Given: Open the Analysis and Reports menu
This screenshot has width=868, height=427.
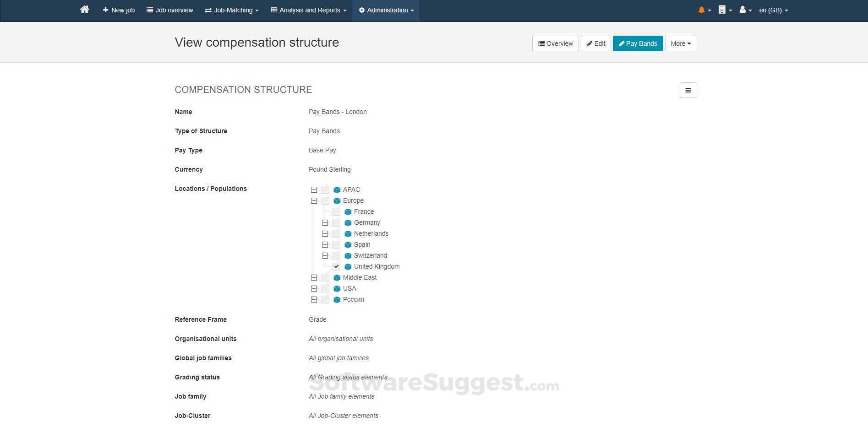Looking at the screenshot, I should point(308,10).
